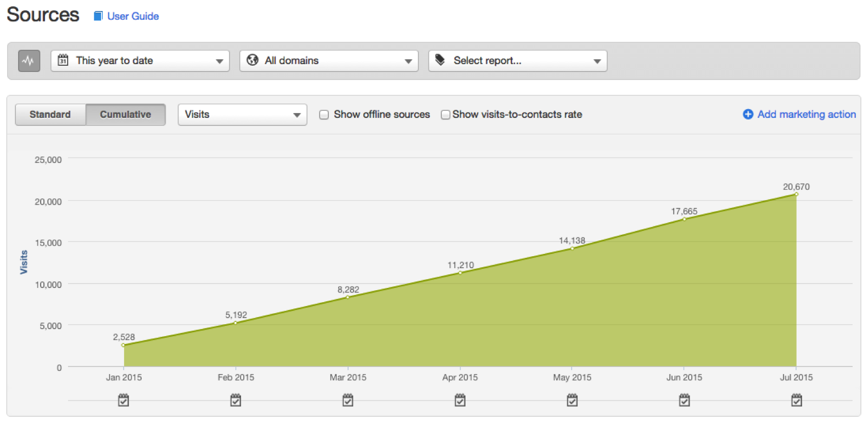This screenshot has height=424, width=868.
Task: Click the blue plus icon for marketing action
Action: click(x=748, y=114)
